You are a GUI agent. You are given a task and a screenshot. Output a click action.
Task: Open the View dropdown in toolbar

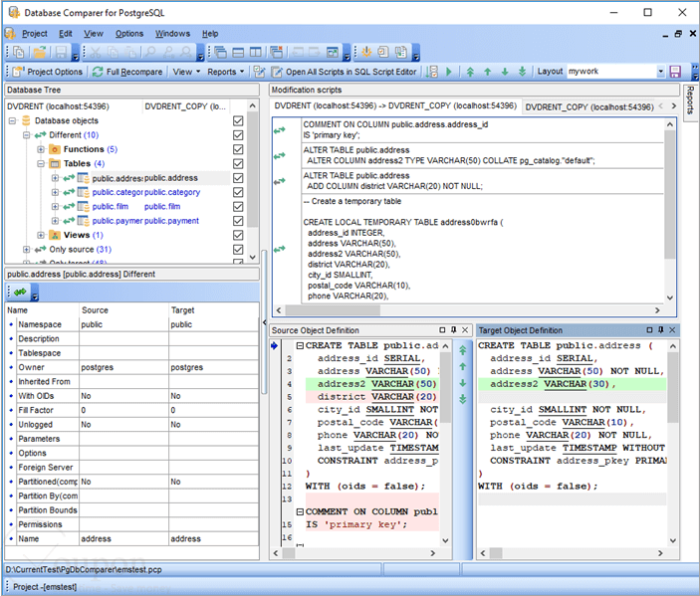pyautogui.click(x=186, y=72)
